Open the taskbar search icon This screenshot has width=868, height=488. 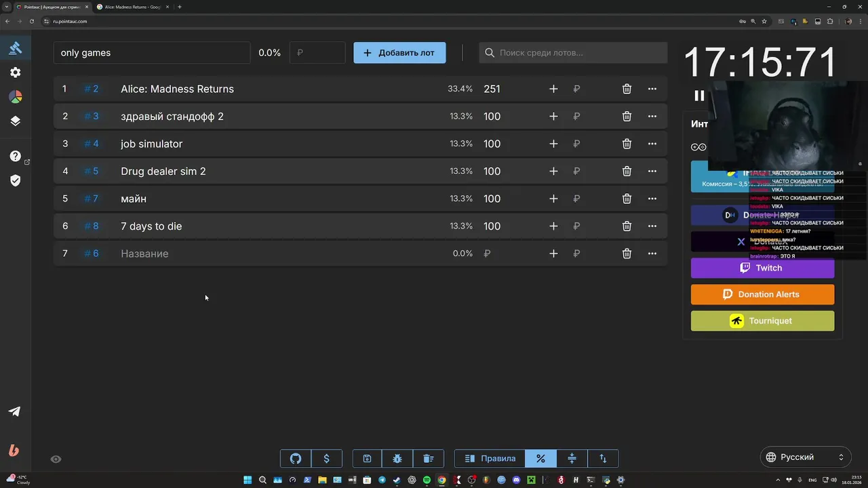tap(262, 480)
